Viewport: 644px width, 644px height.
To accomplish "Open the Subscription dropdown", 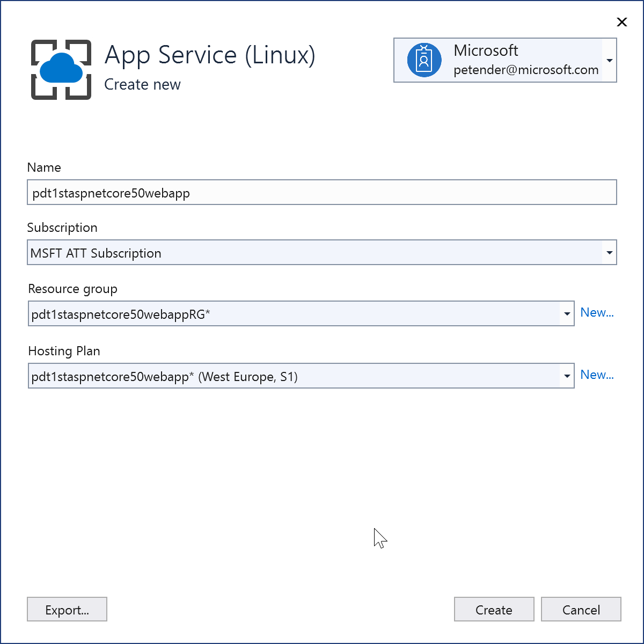I will coord(609,252).
